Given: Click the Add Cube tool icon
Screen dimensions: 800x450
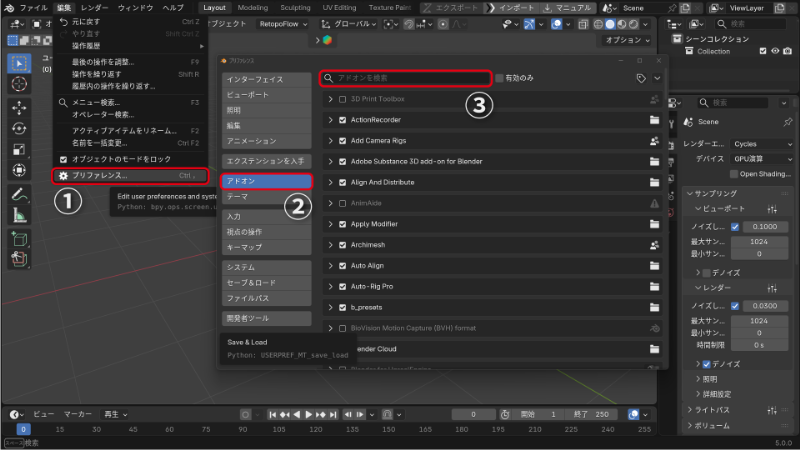Looking at the screenshot, I should pyautogui.click(x=21, y=238).
